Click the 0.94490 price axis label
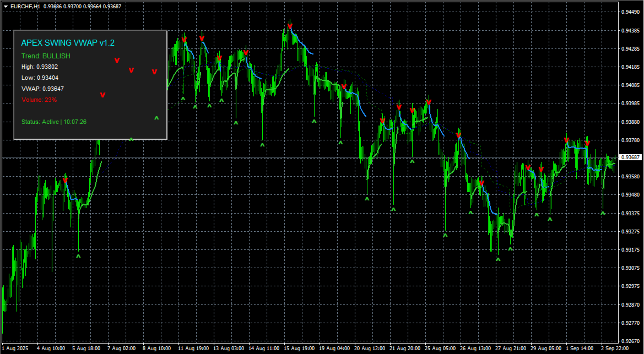This screenshot has height=354, width=644. coord(631,12)
